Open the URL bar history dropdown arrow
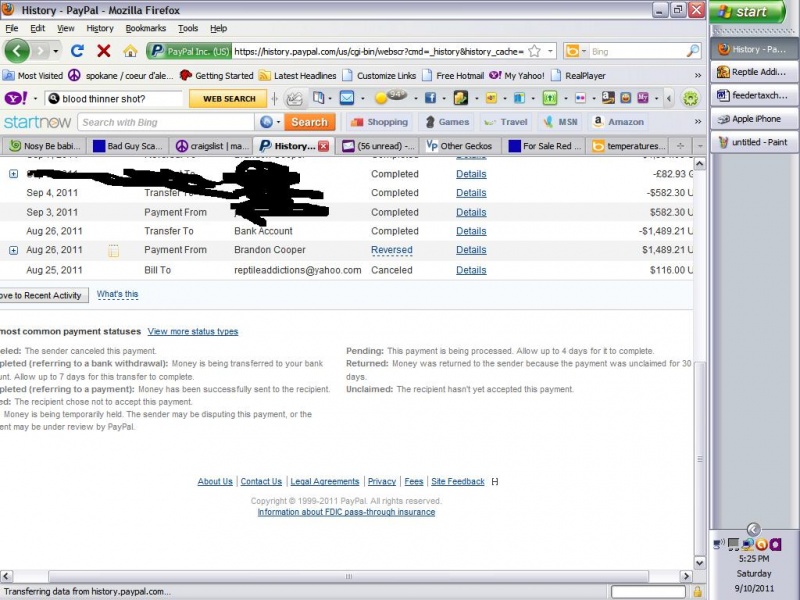 pos(550,51)
